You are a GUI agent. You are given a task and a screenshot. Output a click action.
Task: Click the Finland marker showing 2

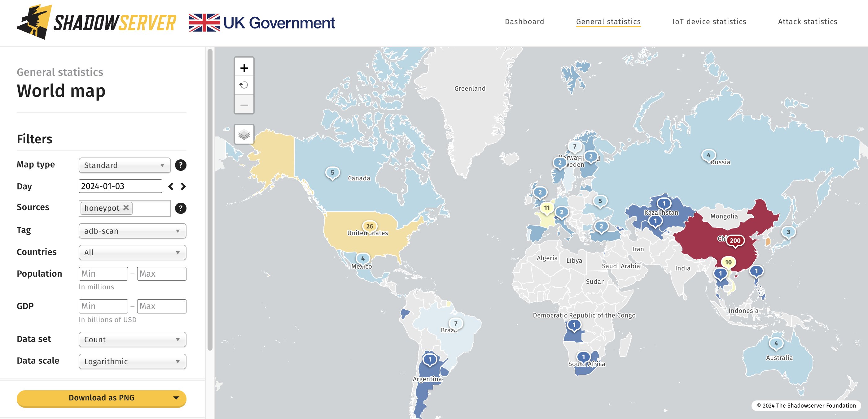click(591, 157)
